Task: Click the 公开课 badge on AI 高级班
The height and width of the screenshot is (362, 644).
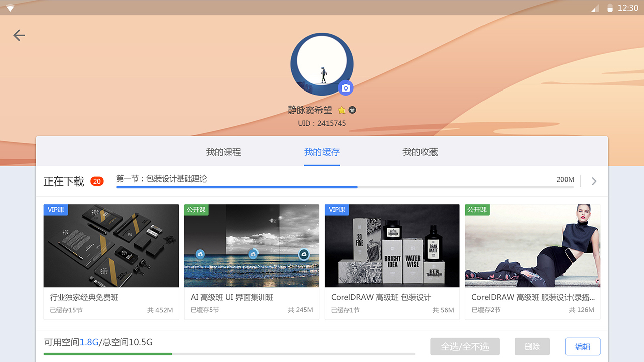Action: tap(196, 210)
